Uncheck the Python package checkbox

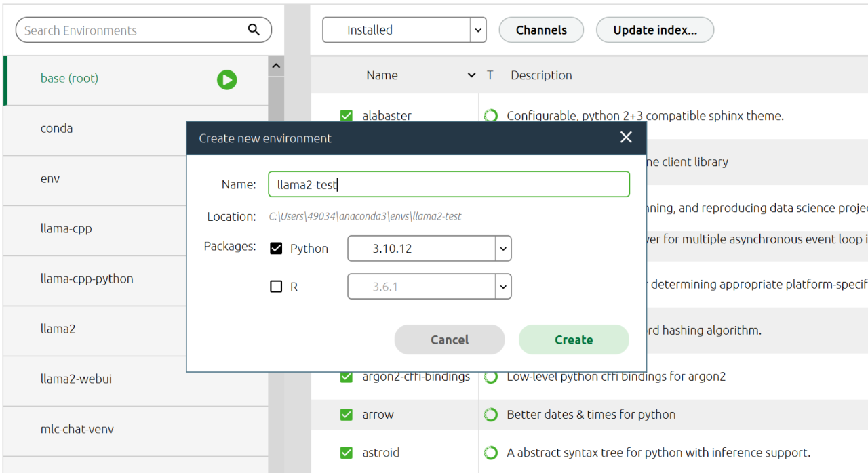tap(276, 249)
